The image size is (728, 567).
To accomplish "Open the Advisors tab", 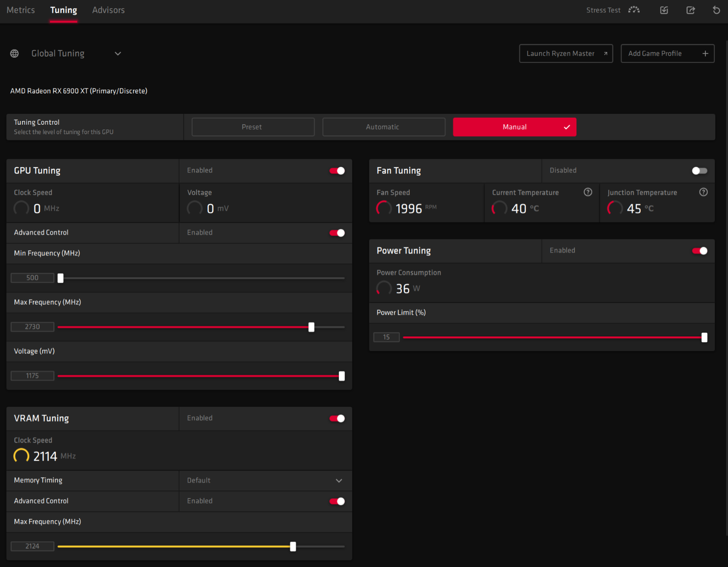I will (109, 10).
